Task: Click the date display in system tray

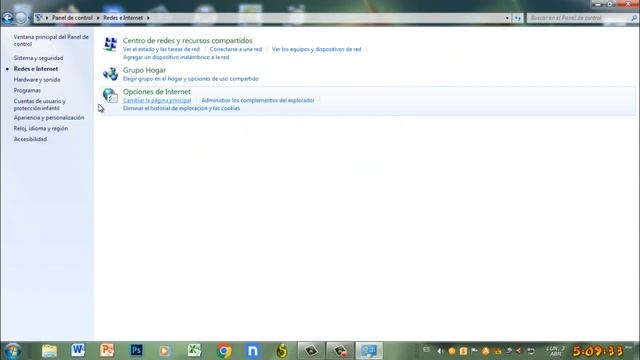Action: tap(556, 351)
